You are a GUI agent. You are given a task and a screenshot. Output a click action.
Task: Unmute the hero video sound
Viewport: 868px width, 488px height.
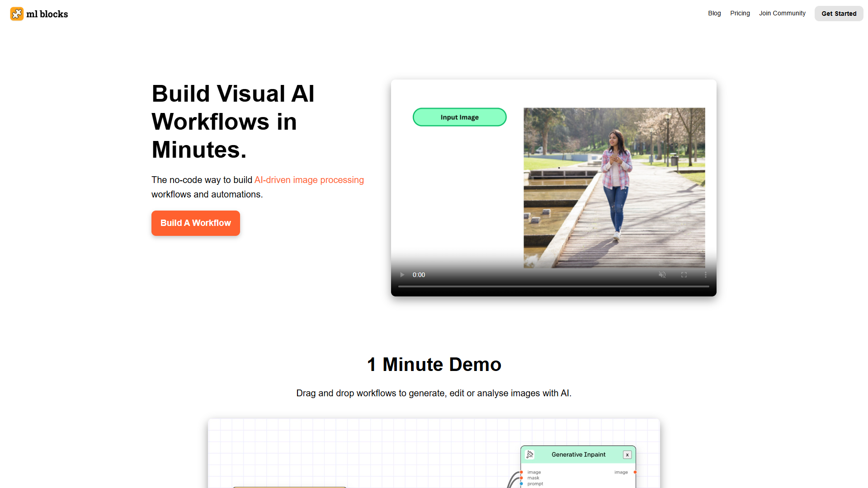tap(662, 275)
